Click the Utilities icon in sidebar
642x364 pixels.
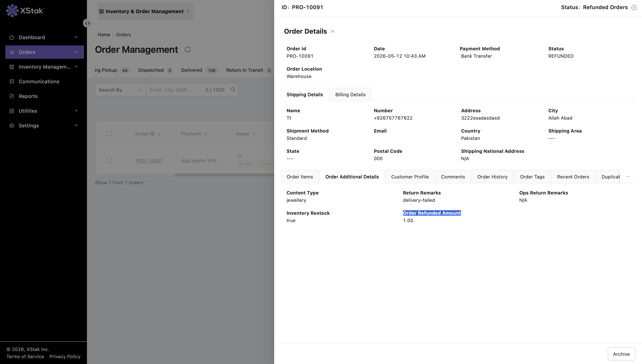coord(12,111)
